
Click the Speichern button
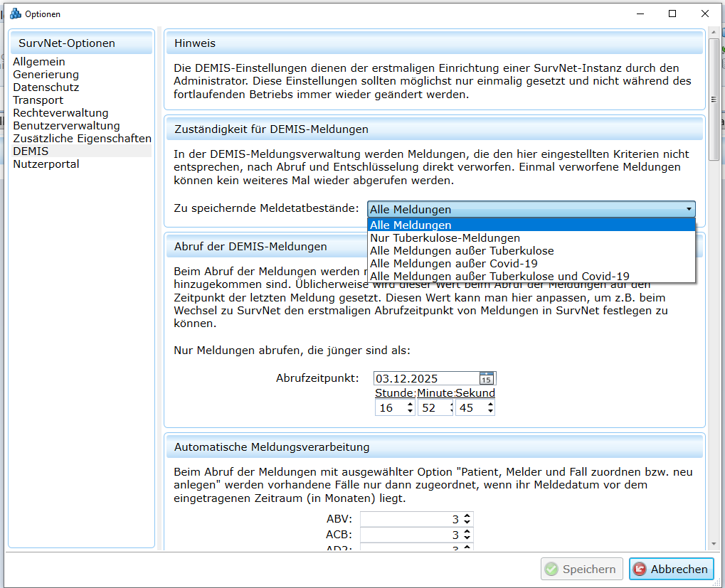(581, 569)
